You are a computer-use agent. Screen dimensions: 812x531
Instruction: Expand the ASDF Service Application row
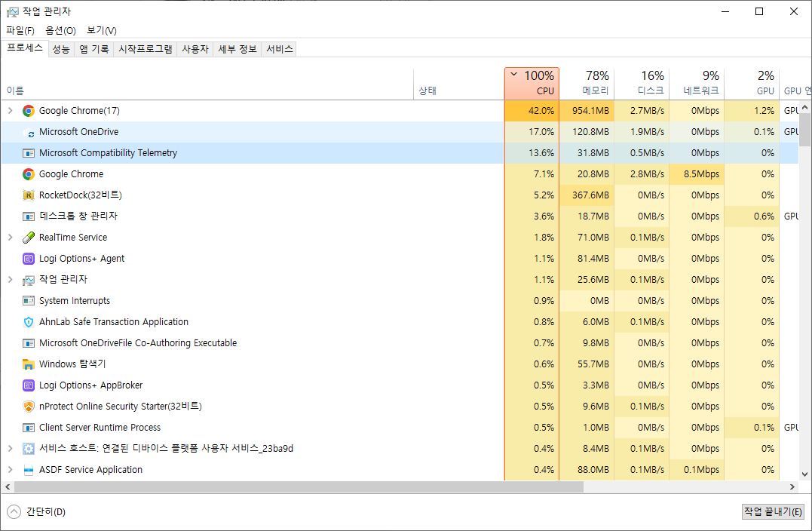(x=10, y=469)
